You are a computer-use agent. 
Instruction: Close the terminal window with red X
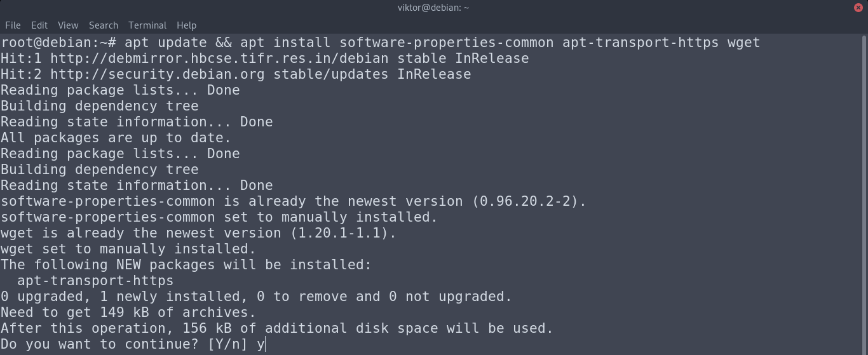click(858, 8)
